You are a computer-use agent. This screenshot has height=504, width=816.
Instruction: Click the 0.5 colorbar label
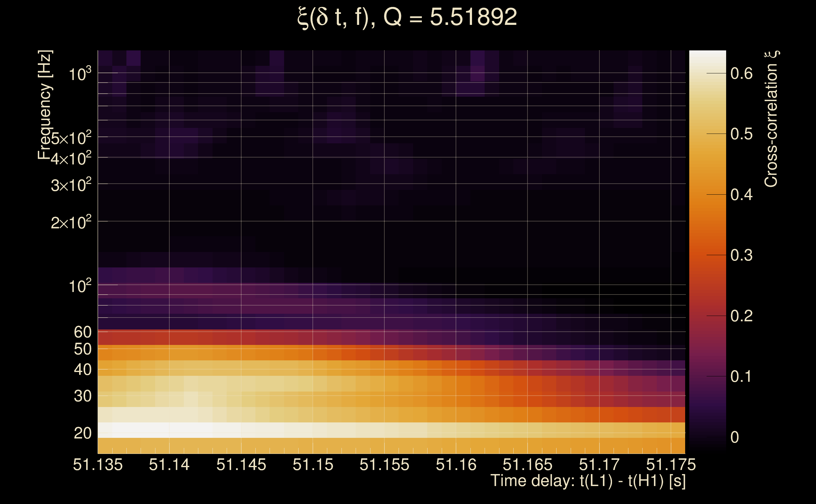[741, 134]
